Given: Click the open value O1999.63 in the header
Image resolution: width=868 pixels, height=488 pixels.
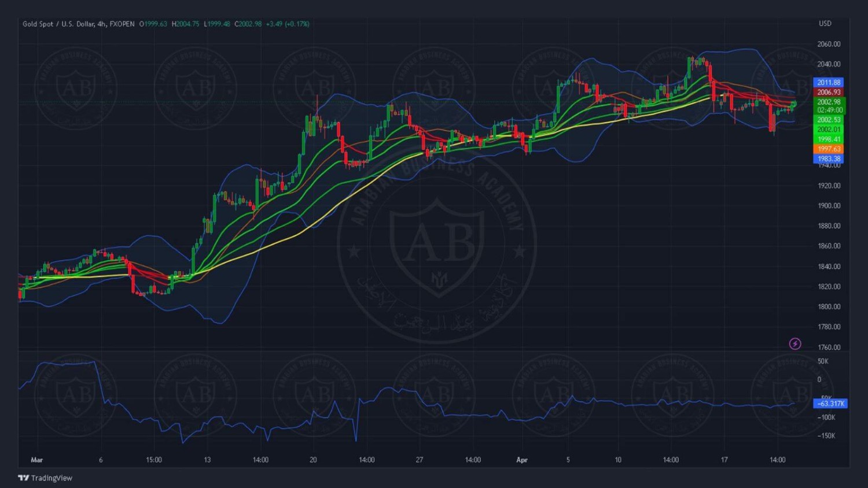Looking at the screenshot, I should [153, 24].
